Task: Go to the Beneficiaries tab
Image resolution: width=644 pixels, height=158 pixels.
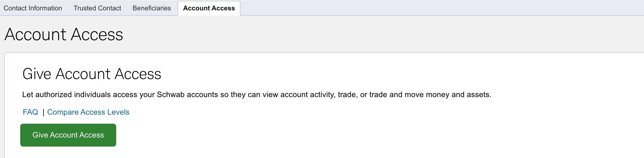Action: coord(152,8)
